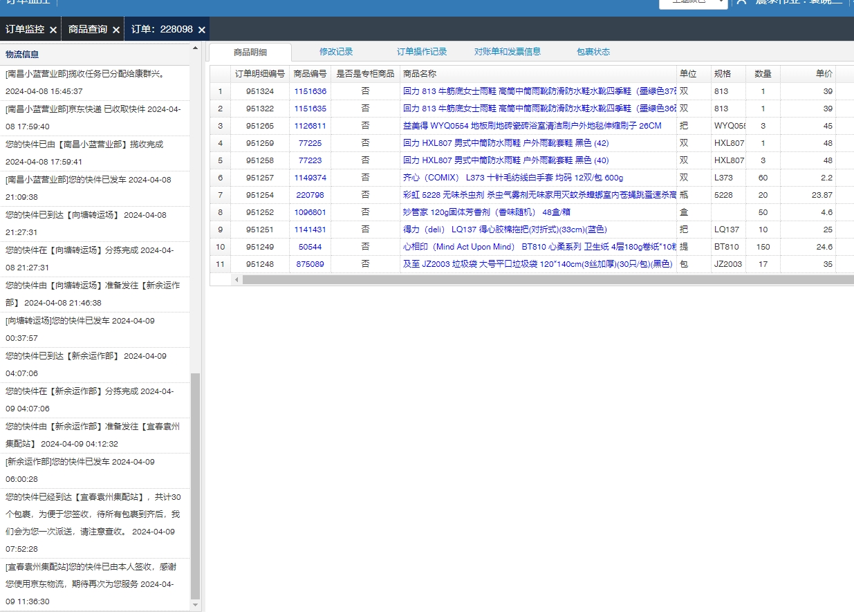854x616 pixels.
Task: Click the quantity cell showing 150
Action: click(x=763, y=247)
